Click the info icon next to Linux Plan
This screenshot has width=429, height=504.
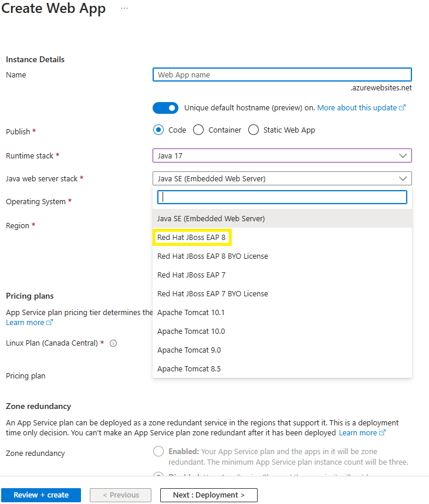tap(113, 343)
